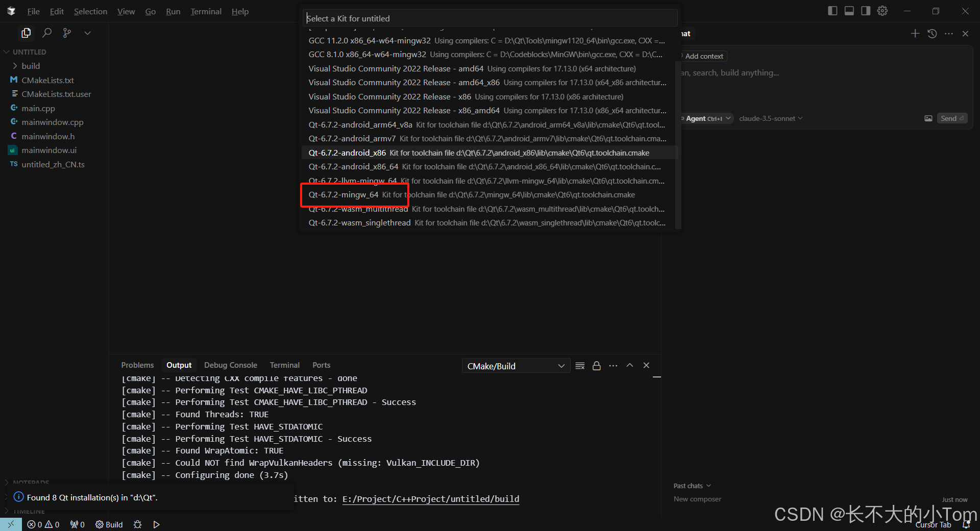Open CMakeLists.txt file
The image size is (980, 531).
pos(54,80)
